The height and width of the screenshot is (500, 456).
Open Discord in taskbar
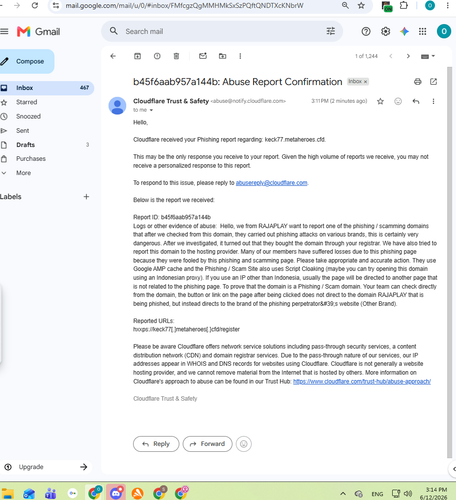click(x=116, y=492)
